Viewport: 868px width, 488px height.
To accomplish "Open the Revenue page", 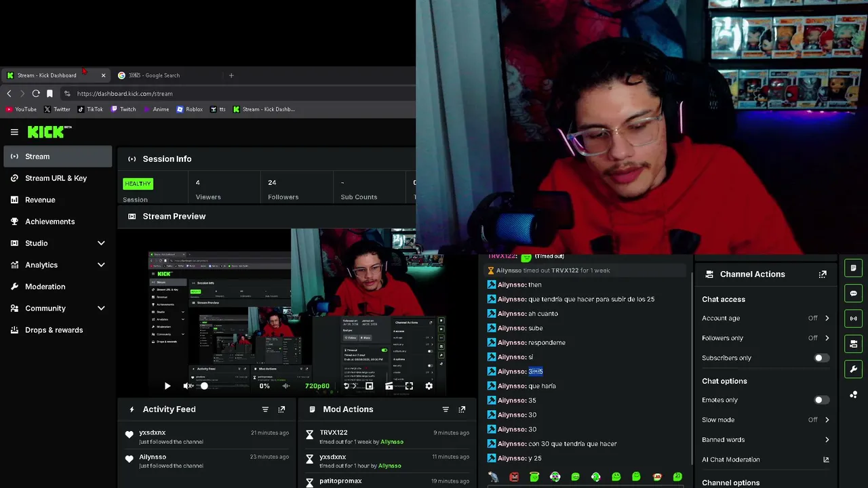I will [x=58, y=200].
